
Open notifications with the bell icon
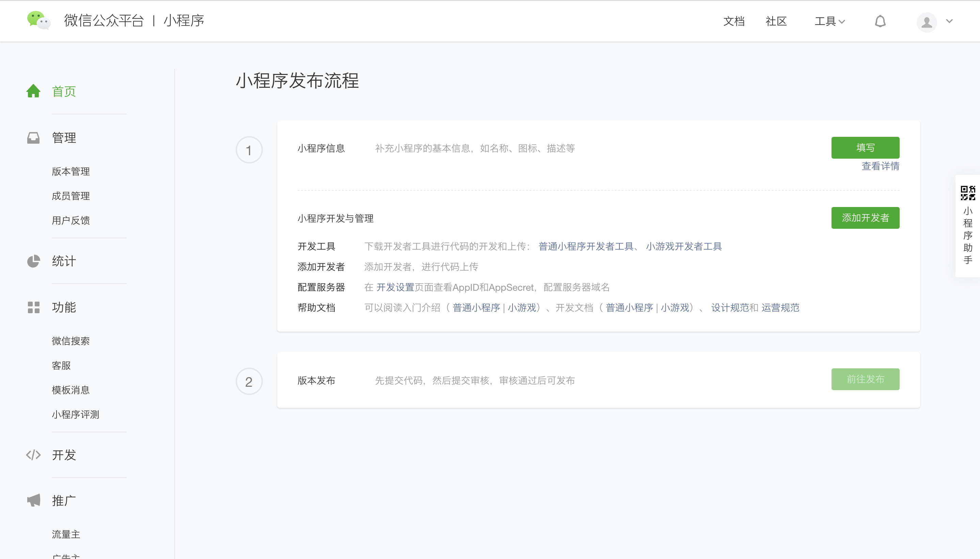pos(880,21)
